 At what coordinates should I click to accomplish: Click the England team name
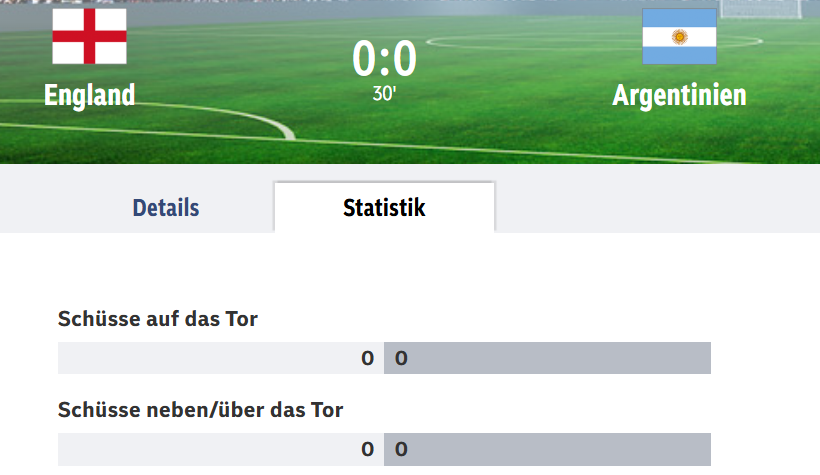(x=89, y=95)
